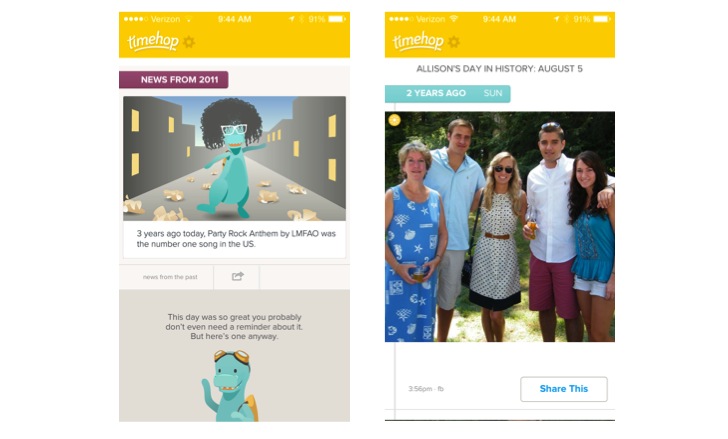The image size is (728, 439).
Task: Select the 2 YEARS AGO SUN label
Action: pyautogui.click(x=448, y=93)
